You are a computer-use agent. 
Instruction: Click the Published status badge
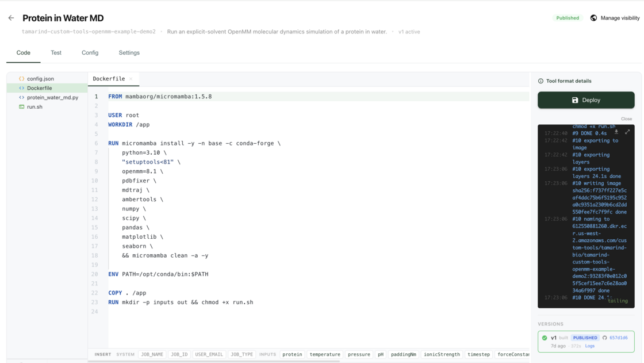(x=568, y=18)
